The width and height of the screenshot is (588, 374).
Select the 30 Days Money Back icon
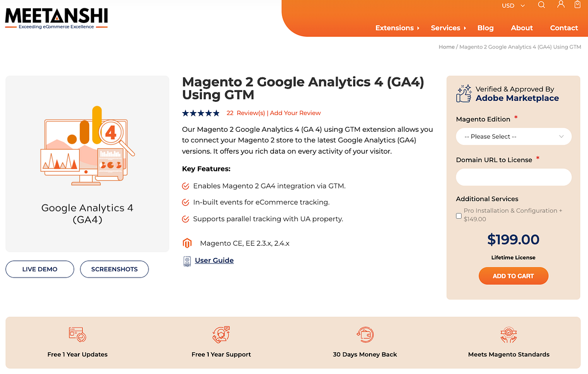(365, 334)
